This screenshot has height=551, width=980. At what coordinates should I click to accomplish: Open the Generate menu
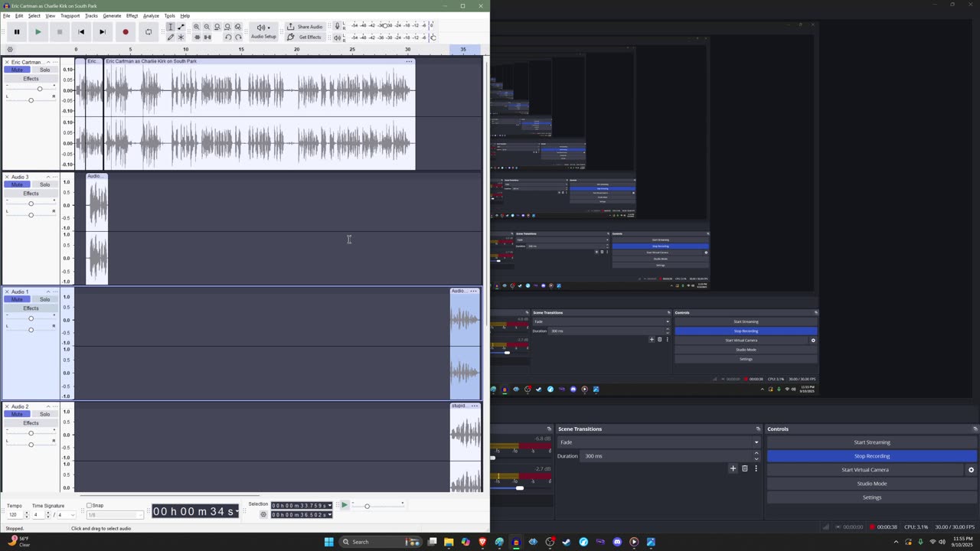pyautogui.click(x=112, y=16)
